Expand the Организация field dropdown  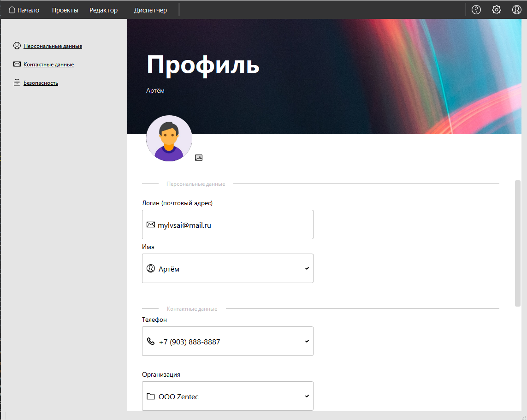tap(306, 396)
